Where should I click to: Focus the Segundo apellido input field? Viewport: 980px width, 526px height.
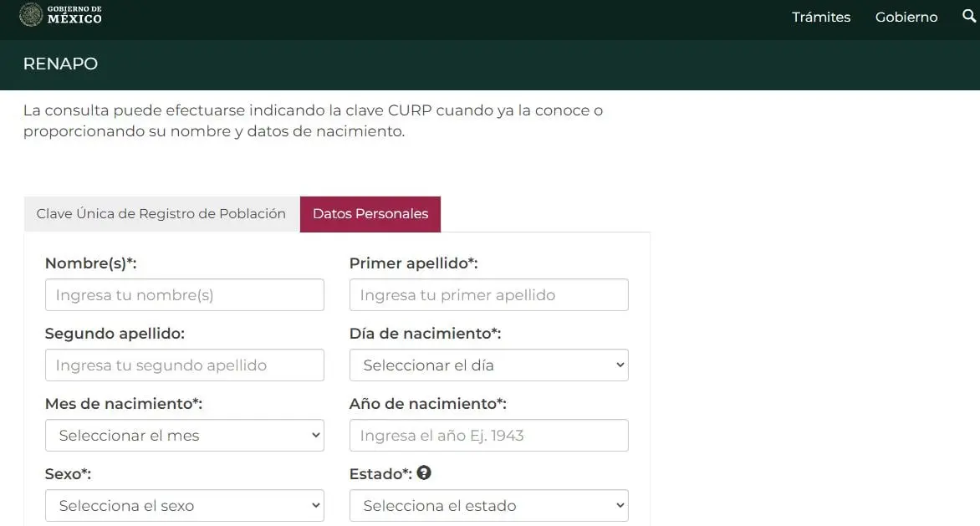(184, 365)
